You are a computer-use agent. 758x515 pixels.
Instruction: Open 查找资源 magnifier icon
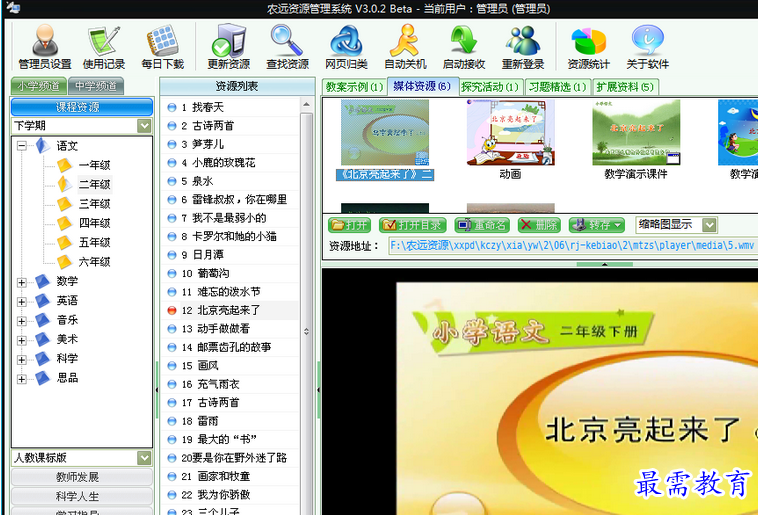click(x=287, y=47)
